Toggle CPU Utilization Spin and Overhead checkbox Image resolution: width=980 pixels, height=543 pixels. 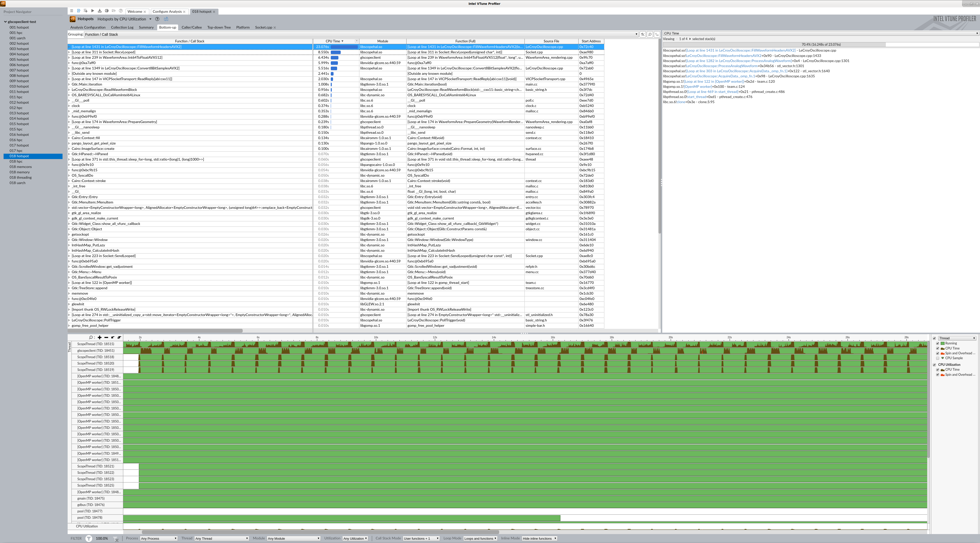pyautogui.click(x=938, y=375)
